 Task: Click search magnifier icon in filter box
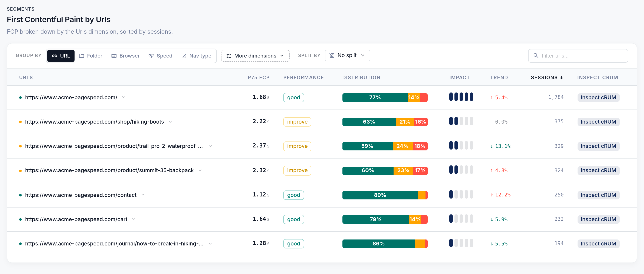point(536,56)
